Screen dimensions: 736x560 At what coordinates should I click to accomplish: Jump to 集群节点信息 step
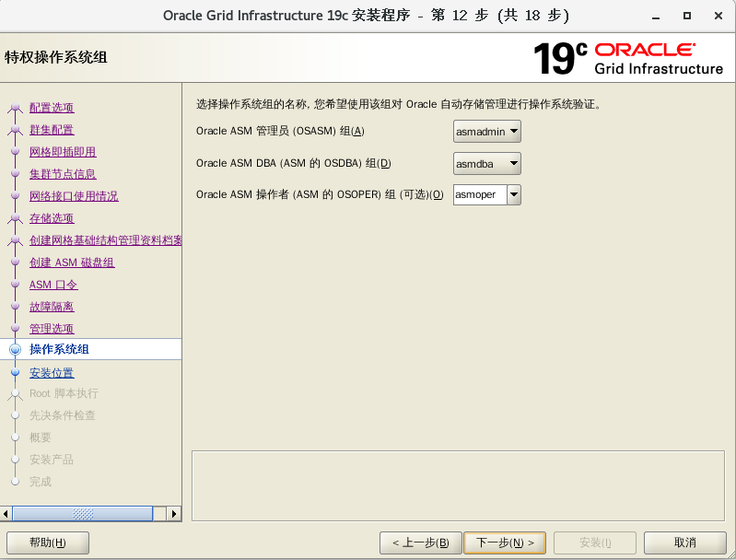point(63,174)
